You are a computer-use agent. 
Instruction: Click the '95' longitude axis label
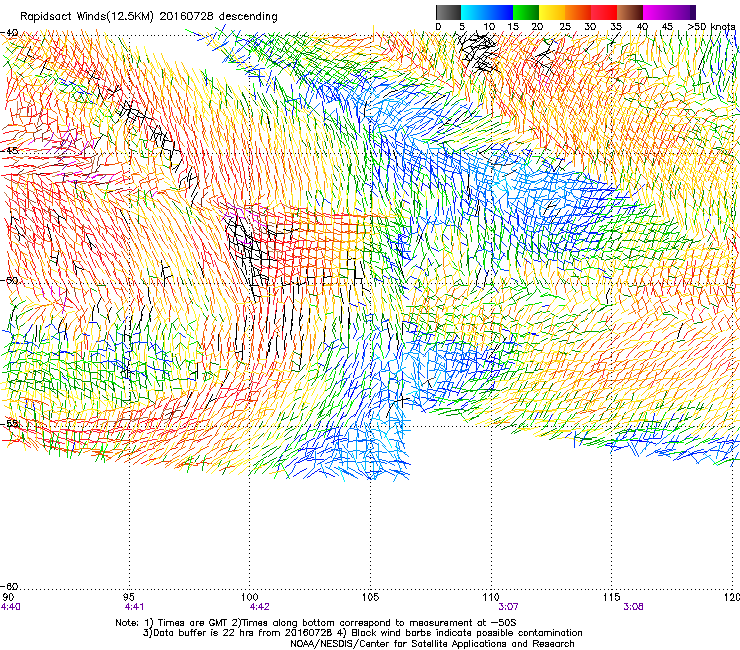129,598
